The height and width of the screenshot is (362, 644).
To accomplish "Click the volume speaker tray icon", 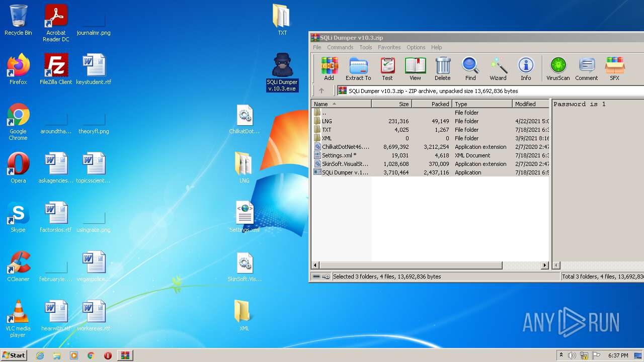I will (572, 355).
